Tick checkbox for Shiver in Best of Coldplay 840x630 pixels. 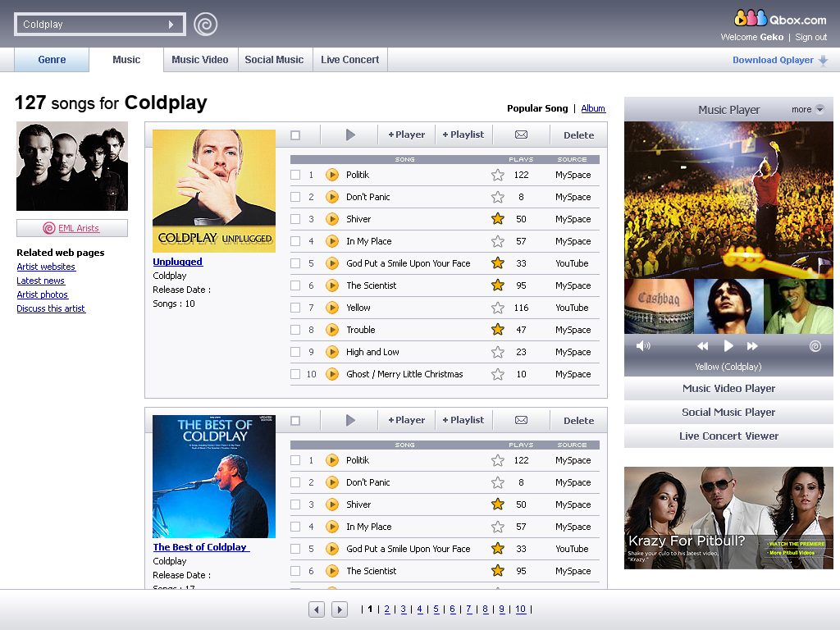click(x=295, y=504)
